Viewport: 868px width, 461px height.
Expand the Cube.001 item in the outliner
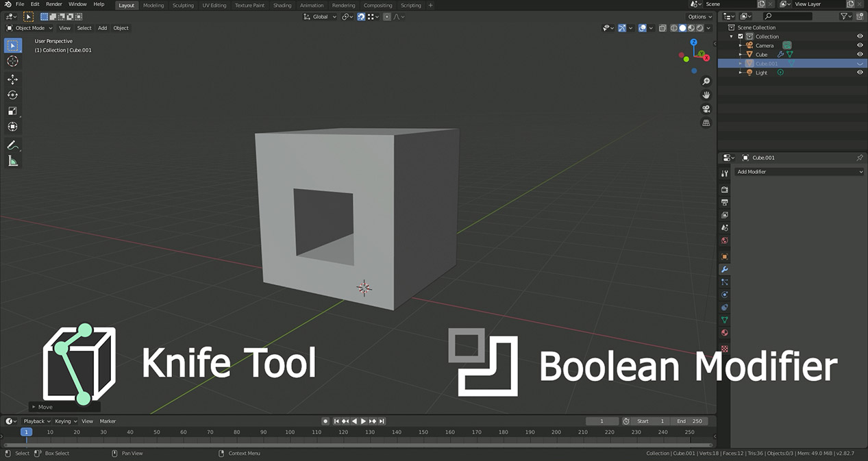tap(739, 63)
